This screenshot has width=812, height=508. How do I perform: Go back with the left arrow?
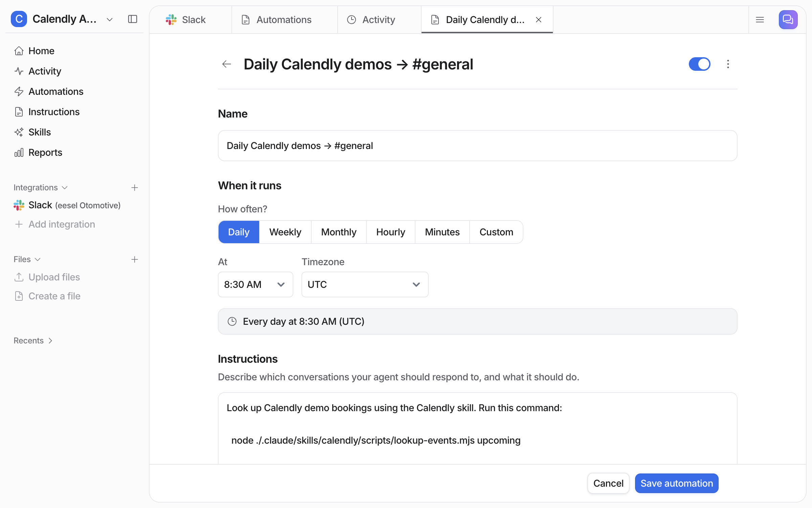pos(226,64)
